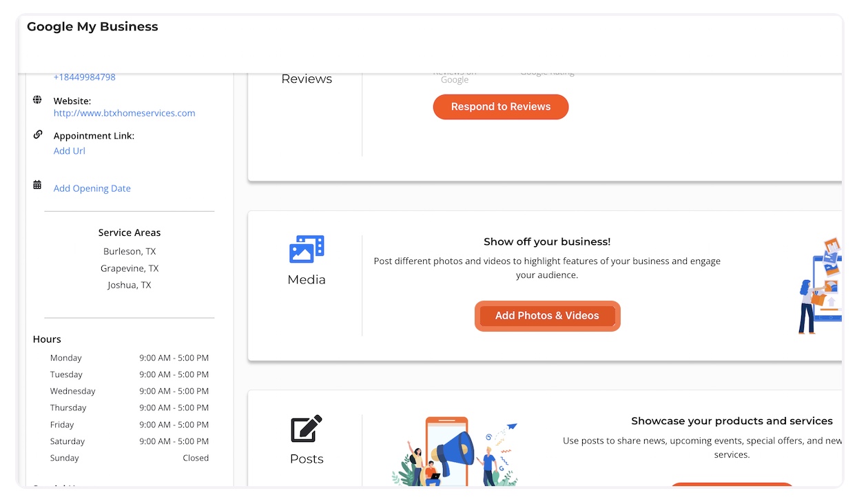Viewport: 868px width, 502px height.
Task: Open the btxhomeservices.com website link
Action: click(x=124, y=113)
